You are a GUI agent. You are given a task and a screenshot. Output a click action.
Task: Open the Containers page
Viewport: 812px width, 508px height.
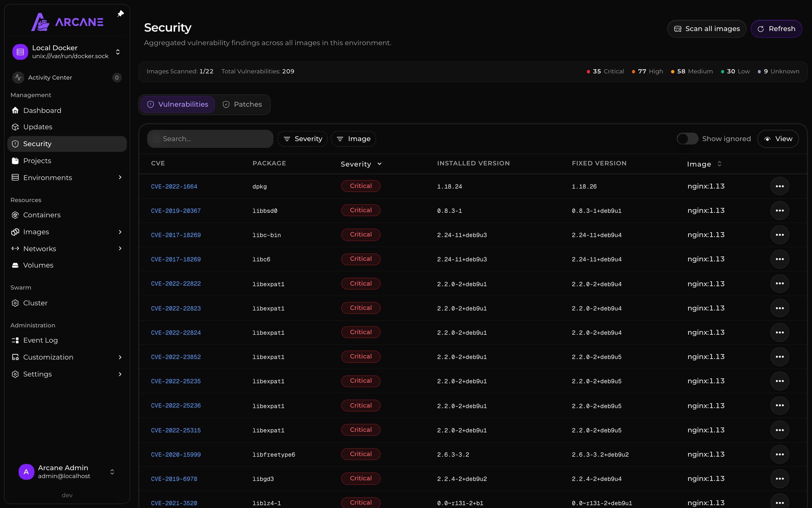(x=67, y=215)
